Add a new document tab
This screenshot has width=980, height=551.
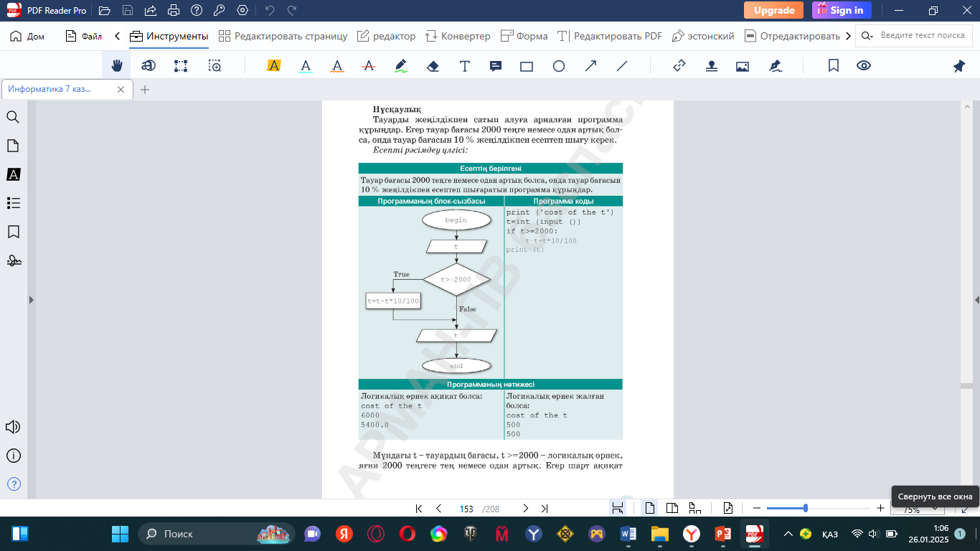click(145, 90)
